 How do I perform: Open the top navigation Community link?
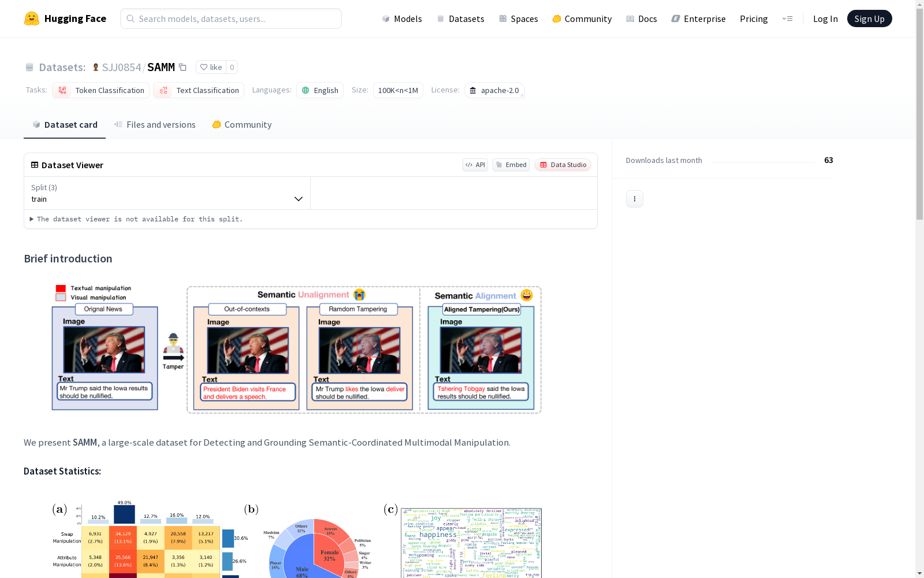(582, 18)
